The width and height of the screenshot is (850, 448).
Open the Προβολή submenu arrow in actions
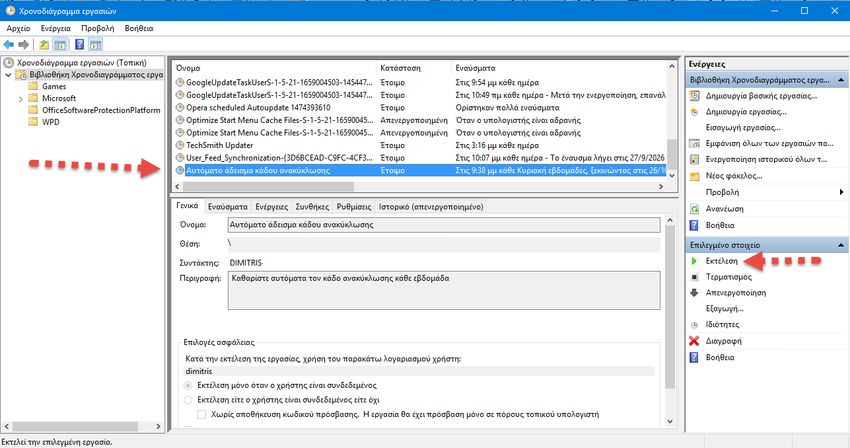841,192
